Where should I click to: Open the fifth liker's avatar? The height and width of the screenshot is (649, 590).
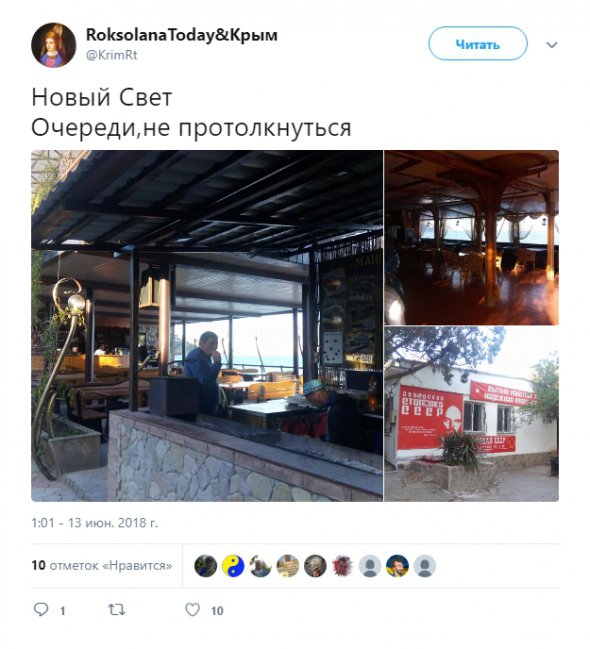click(x=315, y=566)
